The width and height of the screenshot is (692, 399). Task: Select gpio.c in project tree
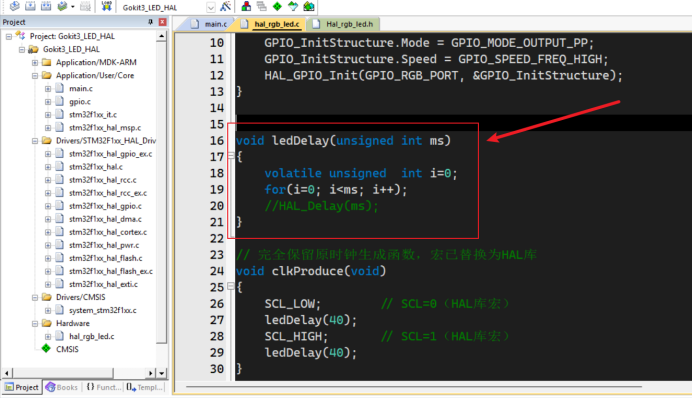click(80, 102)
